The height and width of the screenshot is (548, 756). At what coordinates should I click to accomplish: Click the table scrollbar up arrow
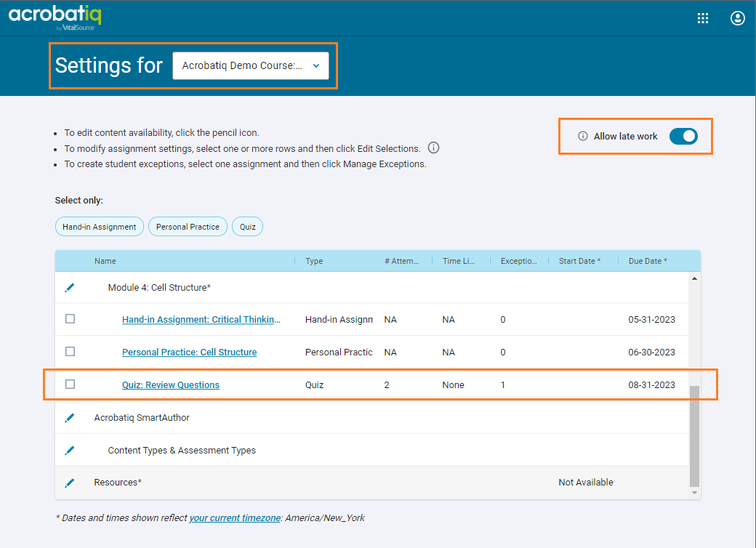point(694,278)
